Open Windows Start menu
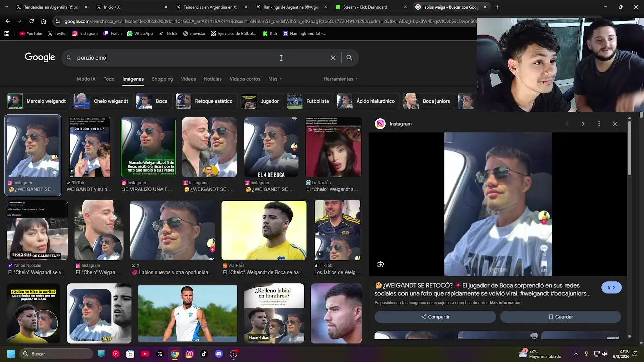Screen dimensions: 644x362 11,354
